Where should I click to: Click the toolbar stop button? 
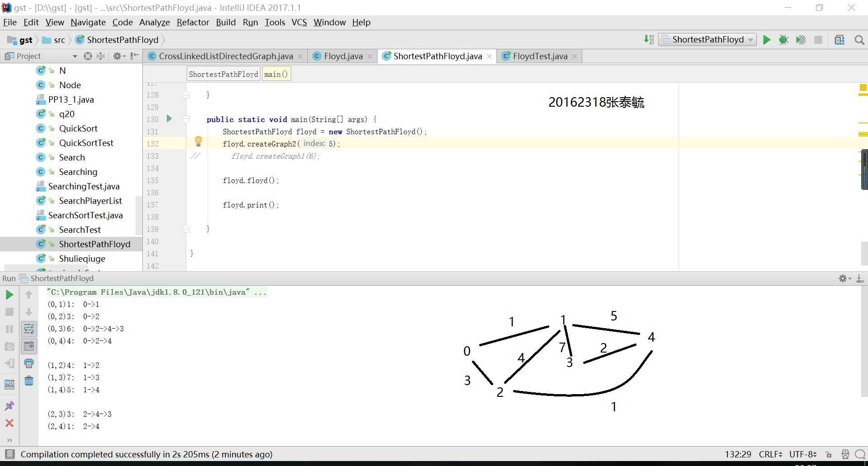818,40
